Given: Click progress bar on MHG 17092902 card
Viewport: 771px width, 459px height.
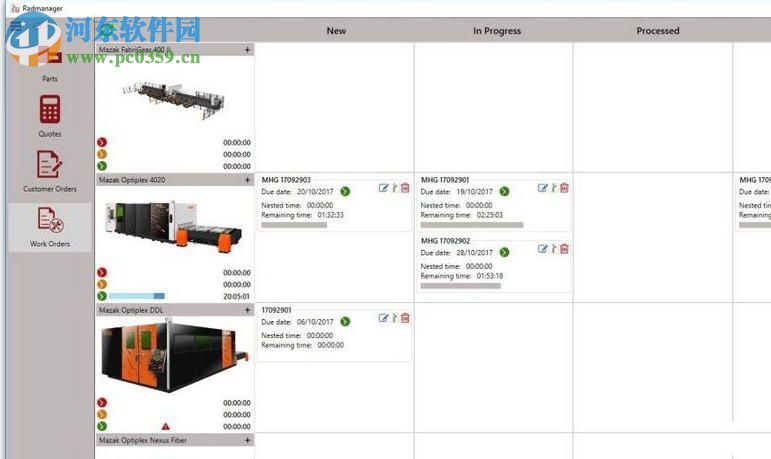Looking at the screenshot, I should [460, 286].
